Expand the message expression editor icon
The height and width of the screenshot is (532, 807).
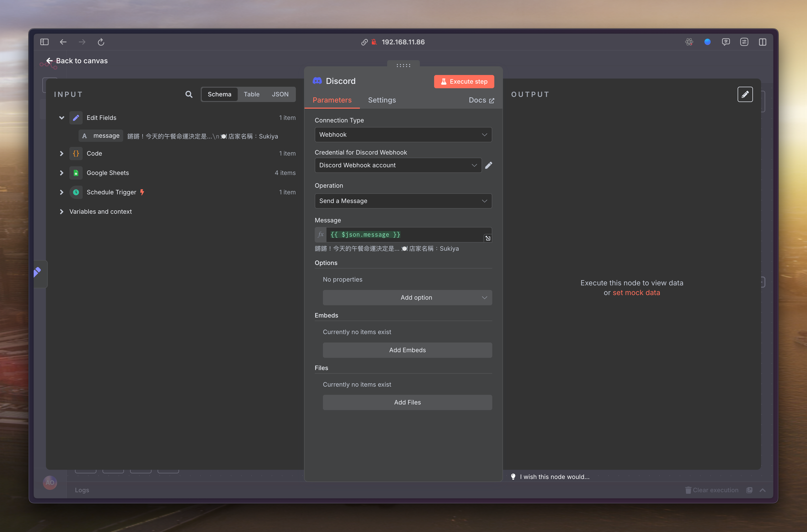tap(488, 238)
